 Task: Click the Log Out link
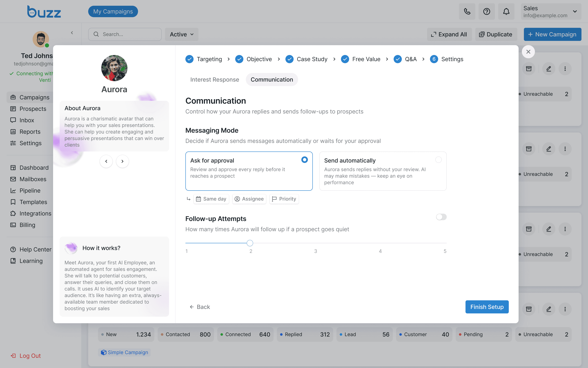[x=26, y=356]
